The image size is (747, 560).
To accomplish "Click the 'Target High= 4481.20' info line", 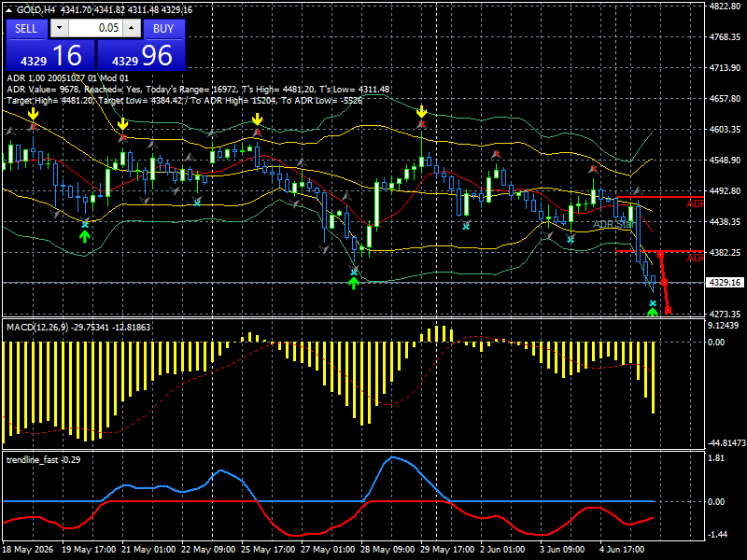I will click(x=184, y=101).
